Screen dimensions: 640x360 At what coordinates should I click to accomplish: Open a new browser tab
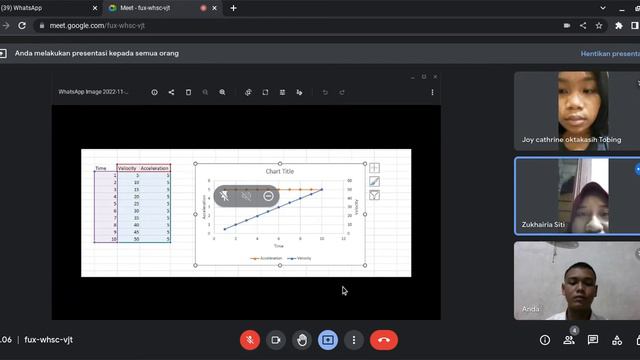pos(233,8)
